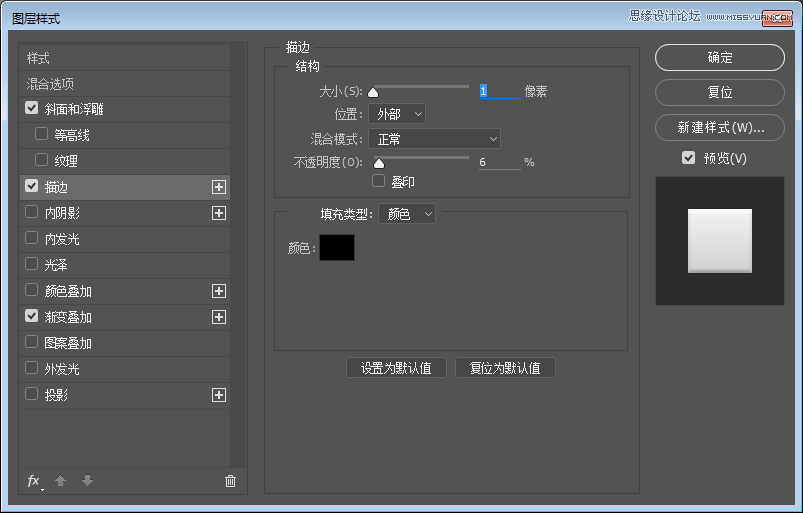This screenshot has height=513, width=803.
Task: Select the 外发光 style entry
Action: pyautogui.click(x=62, y=369)
